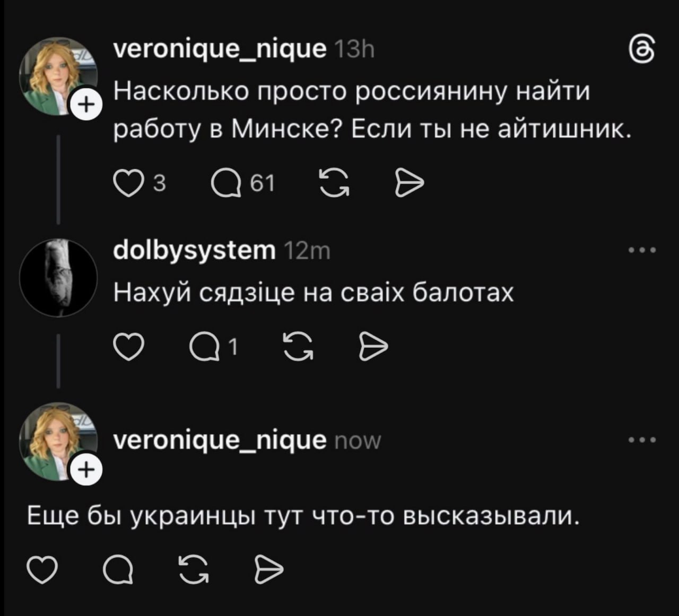Image resolution: width=679 pixels, height=616 pixels.
Task: Repost the latest veronique_nique reply
Action: [x=194, y=570]
